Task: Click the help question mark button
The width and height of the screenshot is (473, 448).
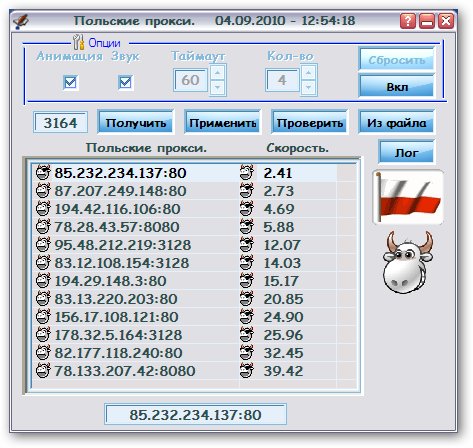Action: [408, 21]
